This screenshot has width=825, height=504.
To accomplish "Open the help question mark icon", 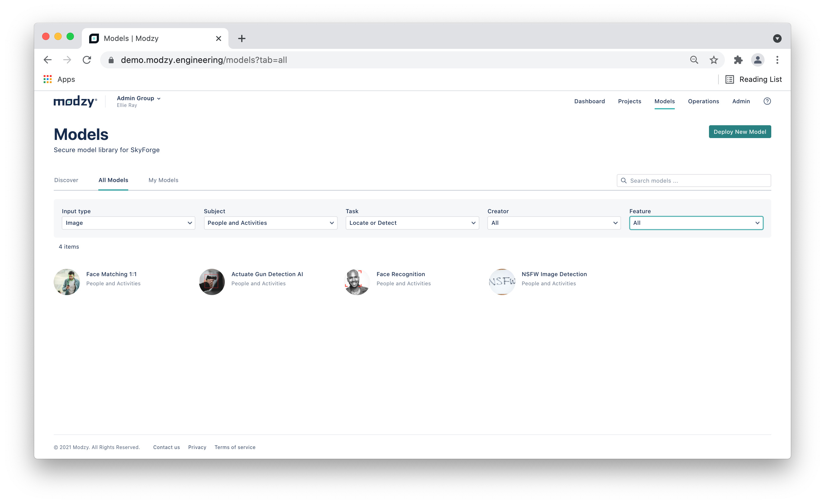I will 767,101.
